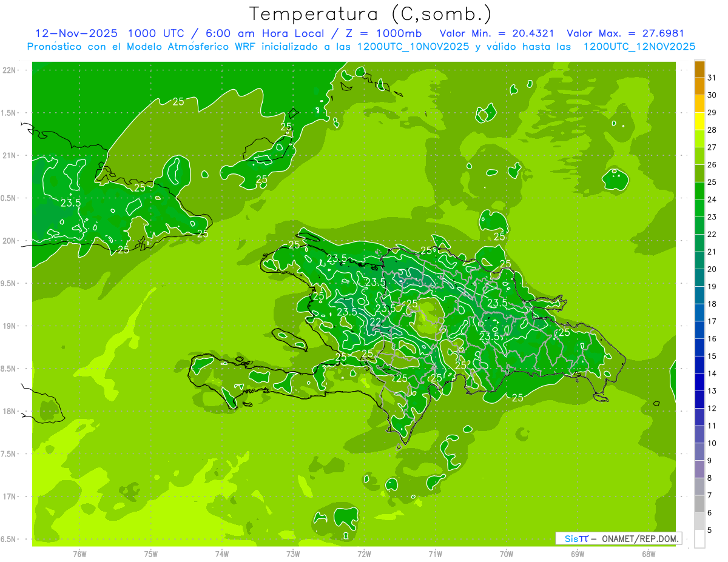The image size is (728, 562).
Task: Pick the color swatch between 30 and 31
Action: [699, 86]
